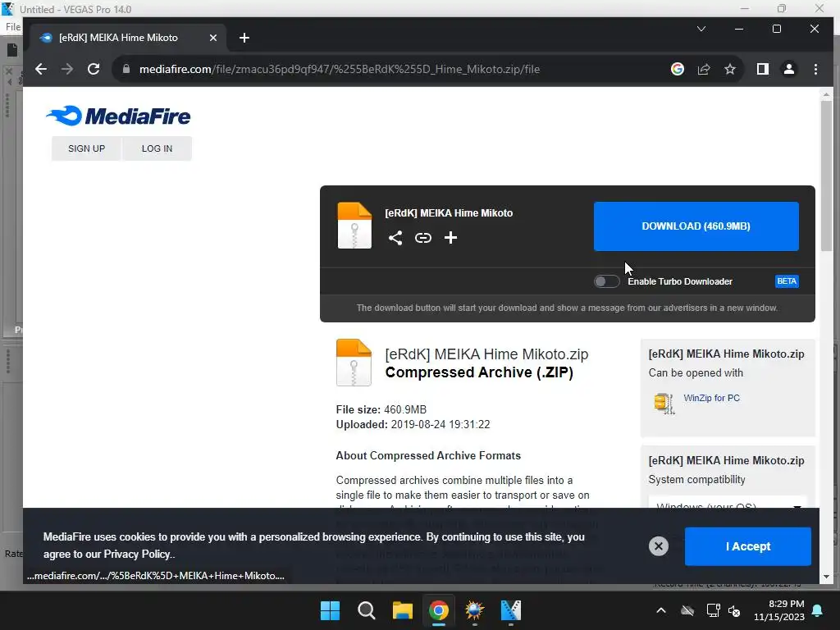Viewport: 840px width, 630px height.
Task: Open the tab search chevron
Action: click(701, 29)
